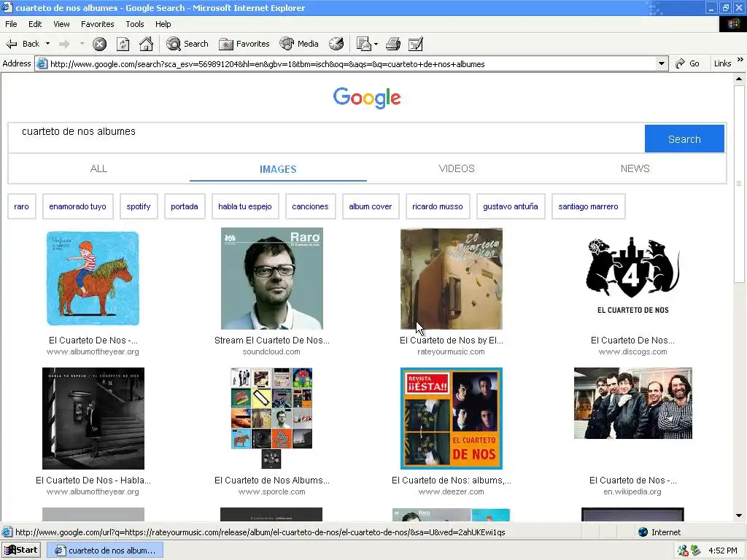The image size is (747, 560).
Task: Click the Google logo
Action: click(x=367, y=98)
